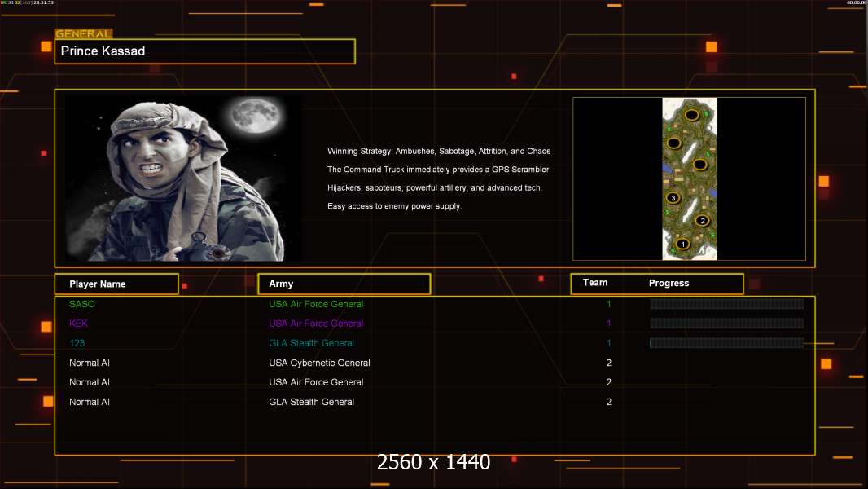Click the 'Winning Strategy: Ambushes, Sabotage' line
Screen dimensions: 868x489
[439, 152]
